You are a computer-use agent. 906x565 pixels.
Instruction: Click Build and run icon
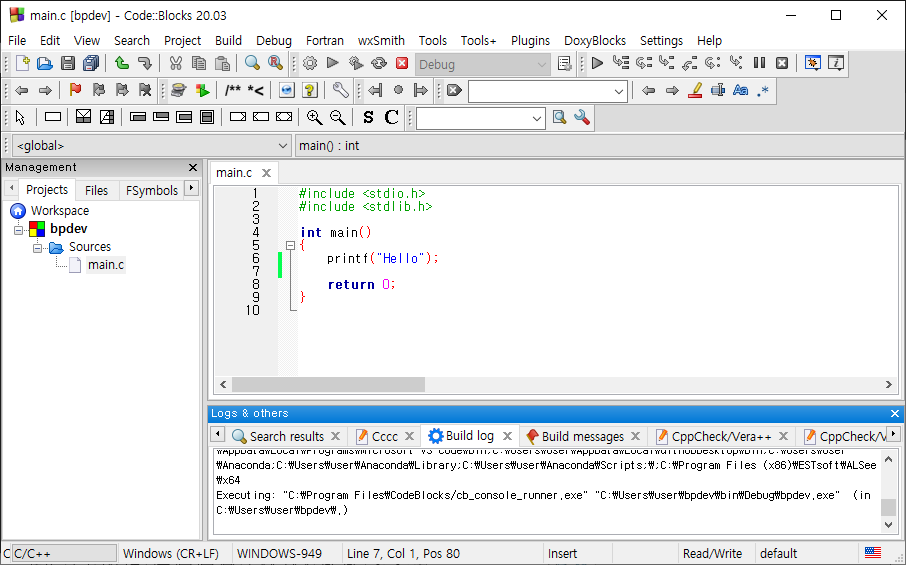[356, 63]
